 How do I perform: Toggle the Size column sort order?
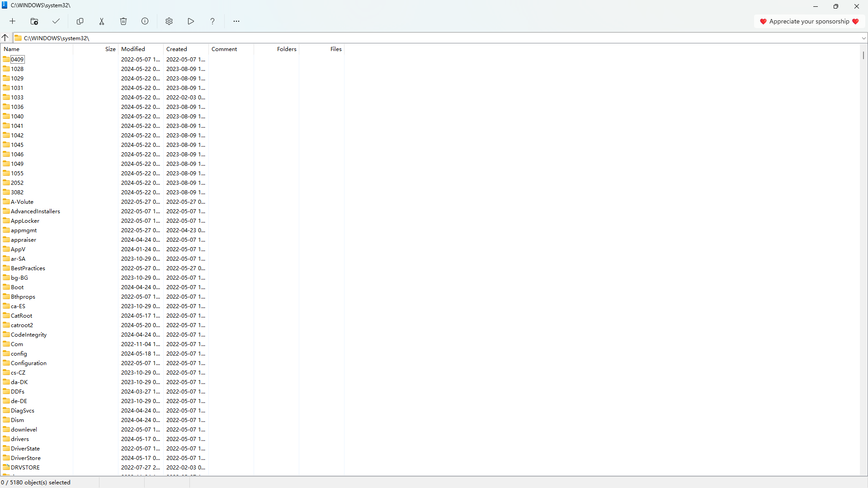(x=110, y=49)
